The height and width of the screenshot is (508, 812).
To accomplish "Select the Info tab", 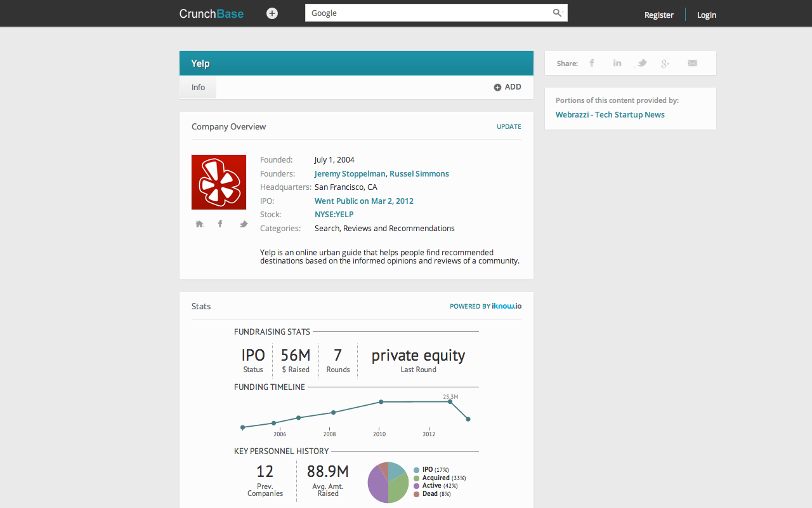I will [x=198, y=88].
